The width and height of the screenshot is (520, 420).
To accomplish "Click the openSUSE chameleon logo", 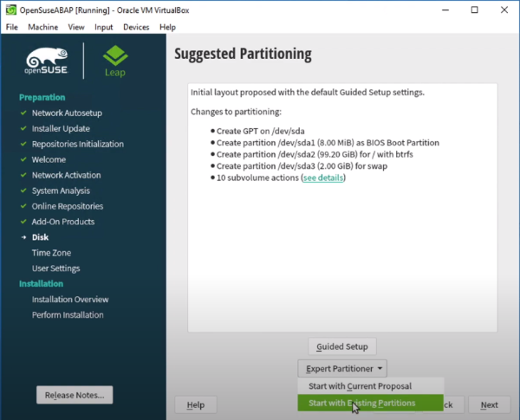I will click(x=47, y=61).
